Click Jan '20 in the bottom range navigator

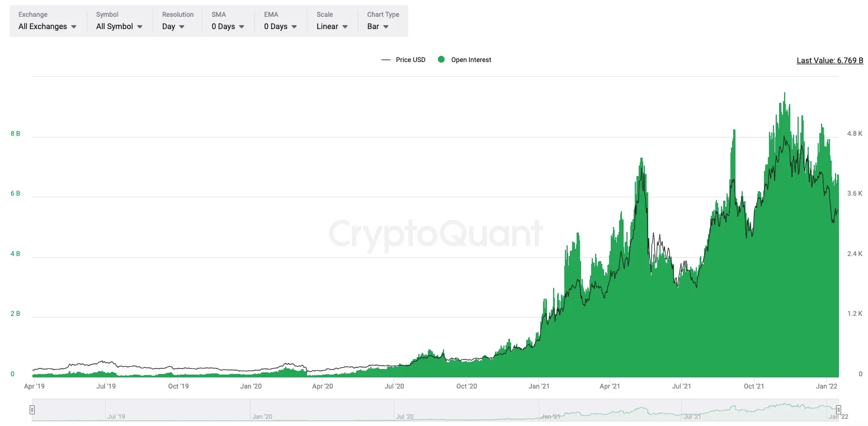click(x=262, y=416)
